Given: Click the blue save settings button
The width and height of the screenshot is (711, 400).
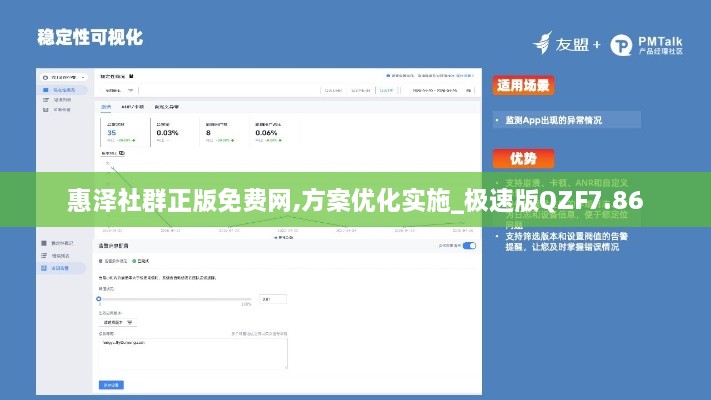Looking at the screenshot, I should (111, 385).
